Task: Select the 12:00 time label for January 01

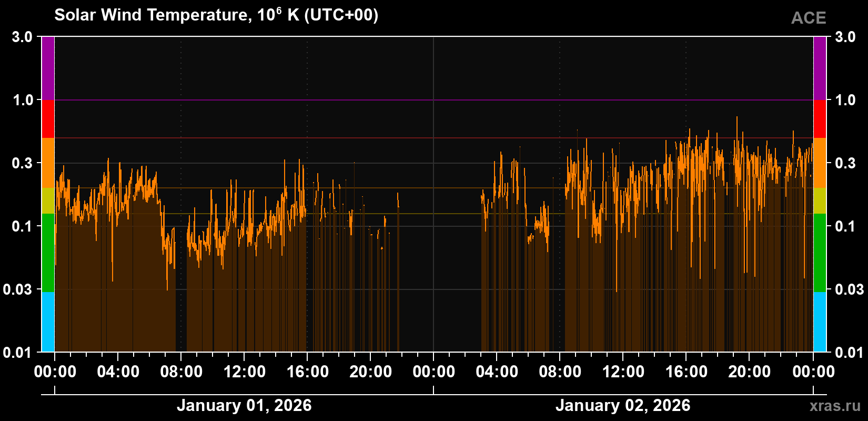Action: 245,372
